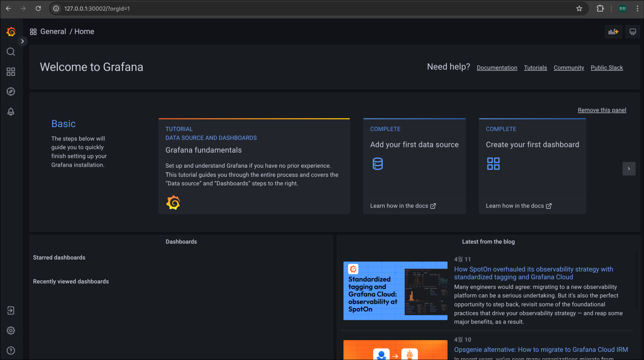Screen dimensions: 644x360
Task: Open the Tutorials help link
Action: (x=535, y=68)
